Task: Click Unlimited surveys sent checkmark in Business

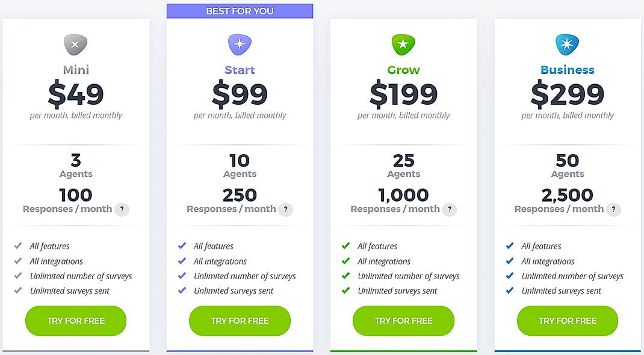Action: point(510,291)
